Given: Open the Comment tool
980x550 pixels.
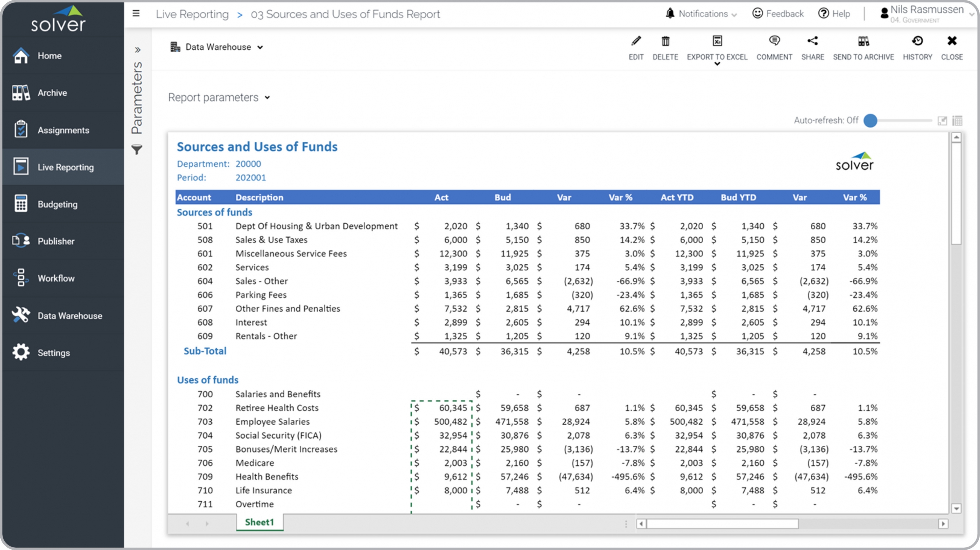Looking at the screenshot, I should [774, 41].
